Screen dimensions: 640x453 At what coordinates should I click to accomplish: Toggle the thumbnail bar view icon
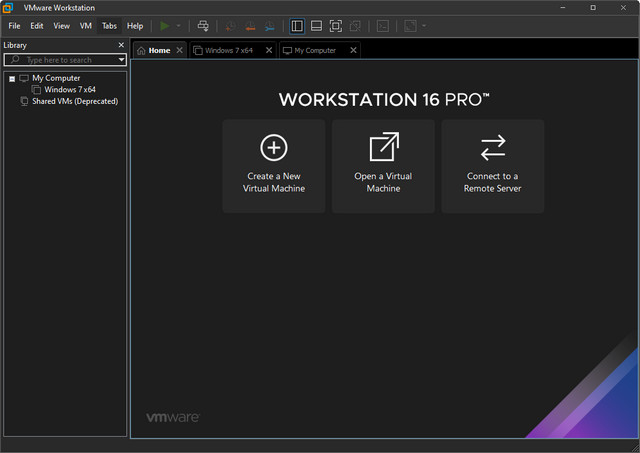pyautogui.click(x=316, y=26)
